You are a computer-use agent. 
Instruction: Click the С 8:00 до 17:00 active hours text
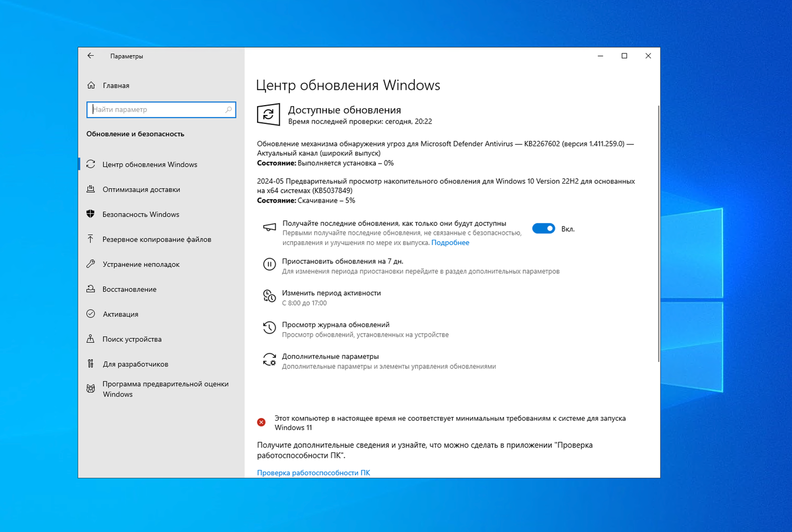point(304,303)
